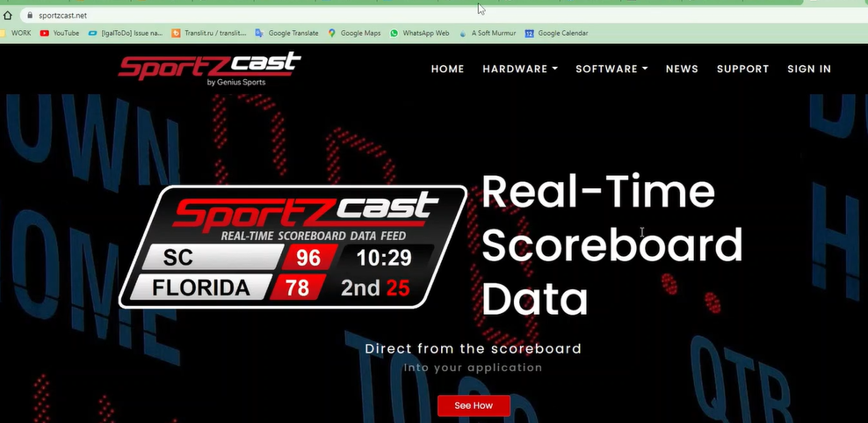Open the Google Maps bookmark

tap(354, 33)
